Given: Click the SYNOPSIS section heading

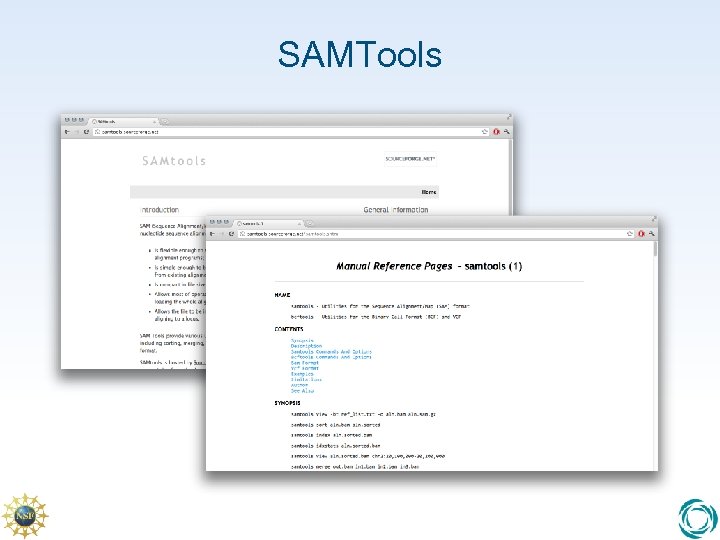Looking at the screenshot, I should click(x=287, y=403).
